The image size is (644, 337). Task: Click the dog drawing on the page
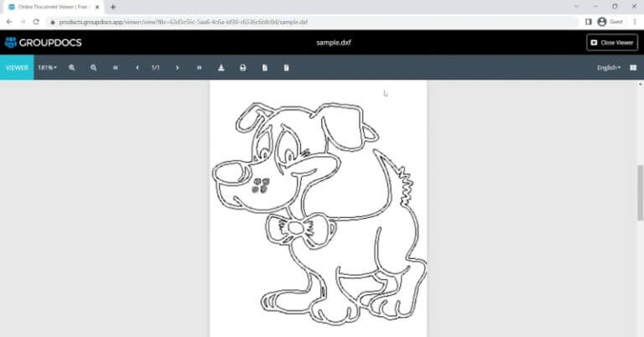(319, 213)
